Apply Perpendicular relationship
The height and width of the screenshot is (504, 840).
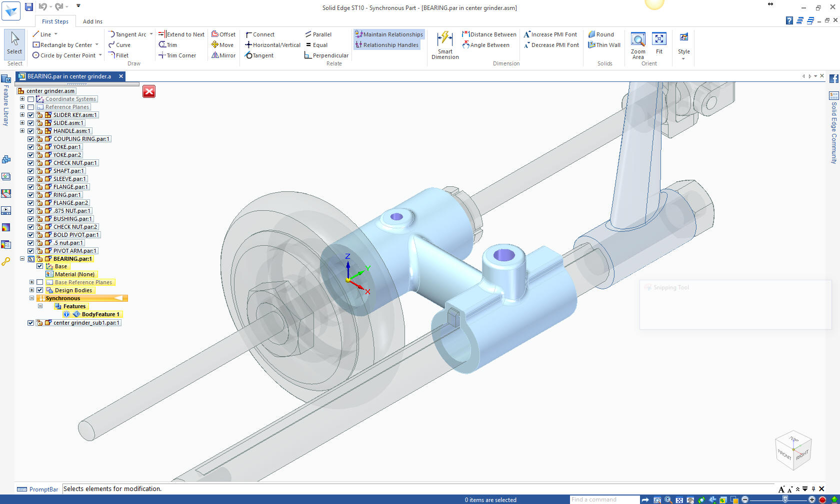point(326,55)
